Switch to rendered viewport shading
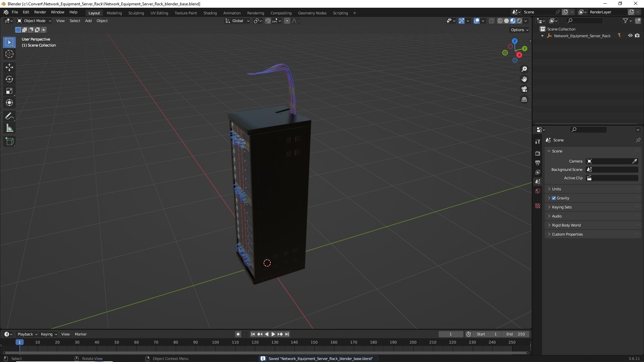The height and width of the screenshot is (362, 644). 519,21
